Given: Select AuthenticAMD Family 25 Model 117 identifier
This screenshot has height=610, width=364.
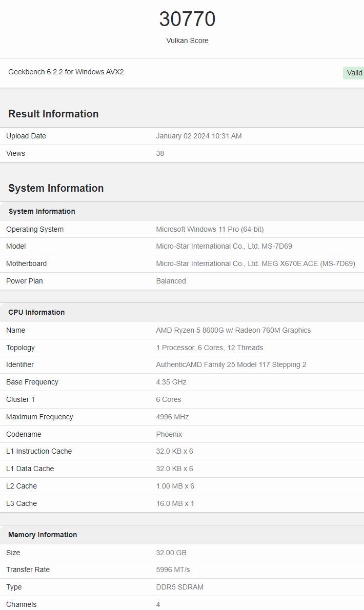Looking at the screenshot, I should (x=231, y=365).
